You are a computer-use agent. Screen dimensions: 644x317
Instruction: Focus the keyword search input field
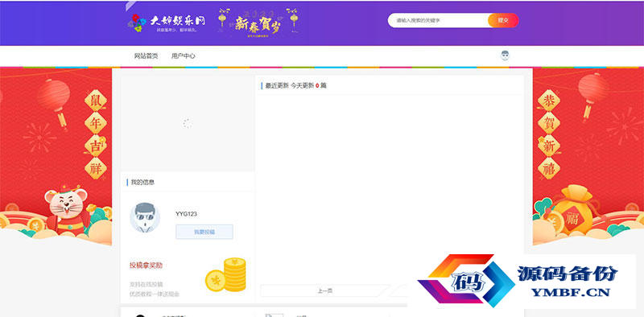[438, 20]
